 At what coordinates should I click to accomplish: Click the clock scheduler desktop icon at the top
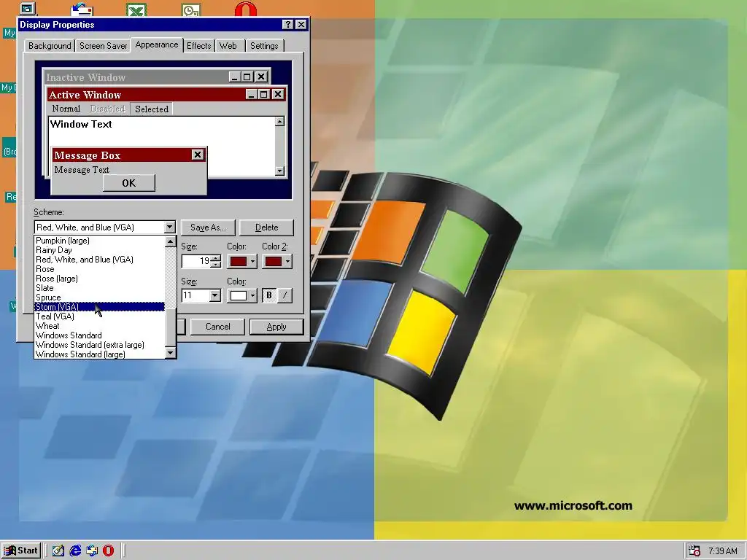pyautogui.click(x=191, y=9)
